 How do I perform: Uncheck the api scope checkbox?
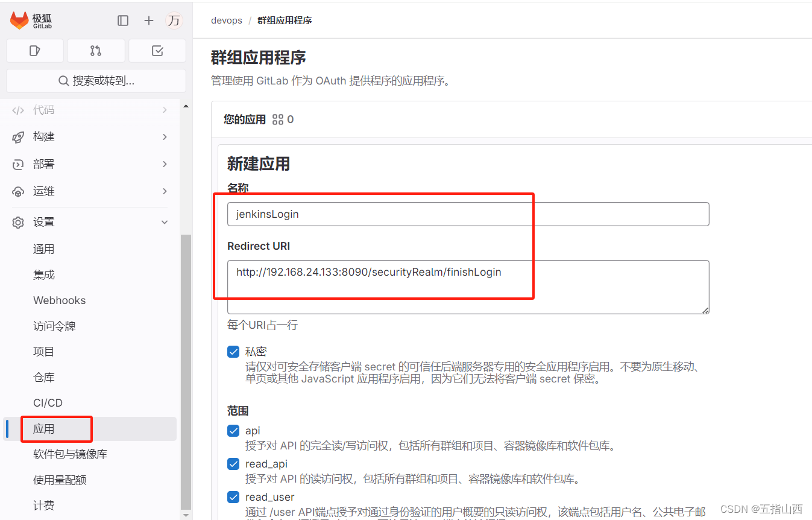pyautogui.click(x=233, y=431)
